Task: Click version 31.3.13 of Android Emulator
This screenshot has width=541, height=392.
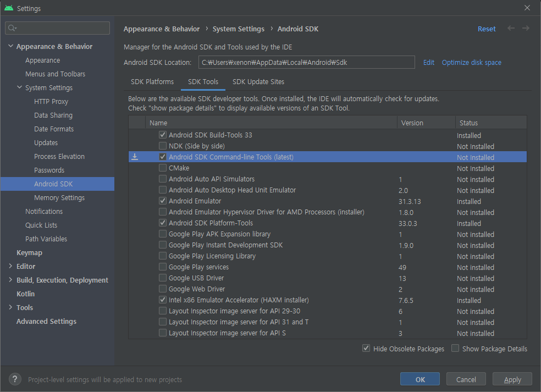Action: (410, 202)
